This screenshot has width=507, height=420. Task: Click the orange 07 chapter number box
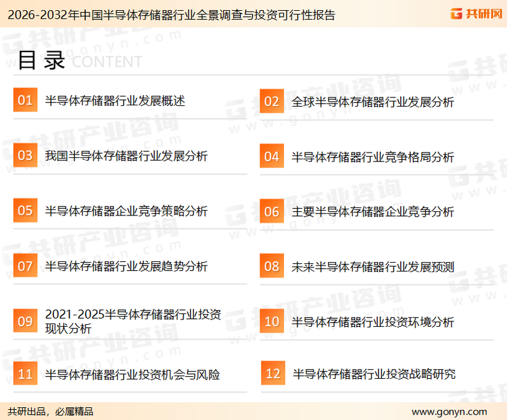click(x=25, y=265)
